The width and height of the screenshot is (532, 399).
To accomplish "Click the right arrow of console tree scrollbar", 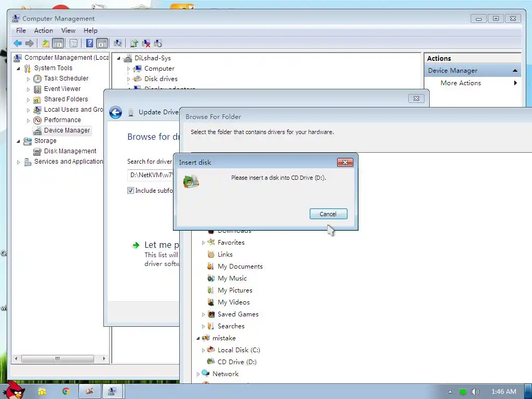I will [x=104, y=358].
